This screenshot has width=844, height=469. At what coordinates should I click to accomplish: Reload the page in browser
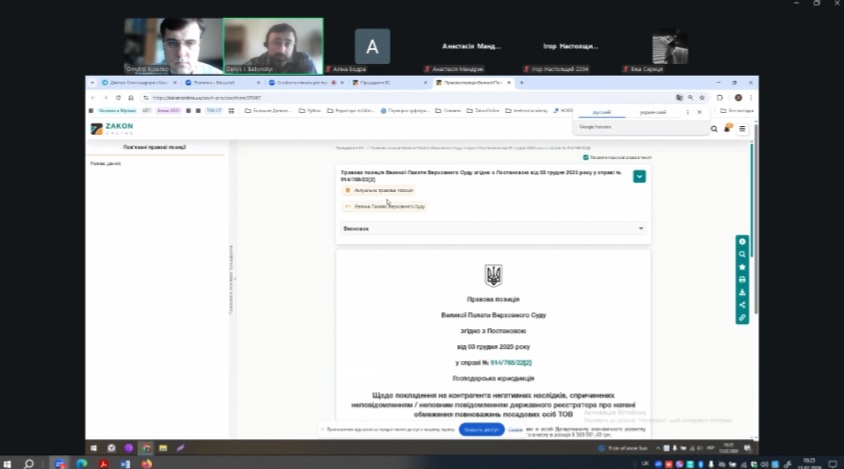pyautogui.click(x=118, y=97)
